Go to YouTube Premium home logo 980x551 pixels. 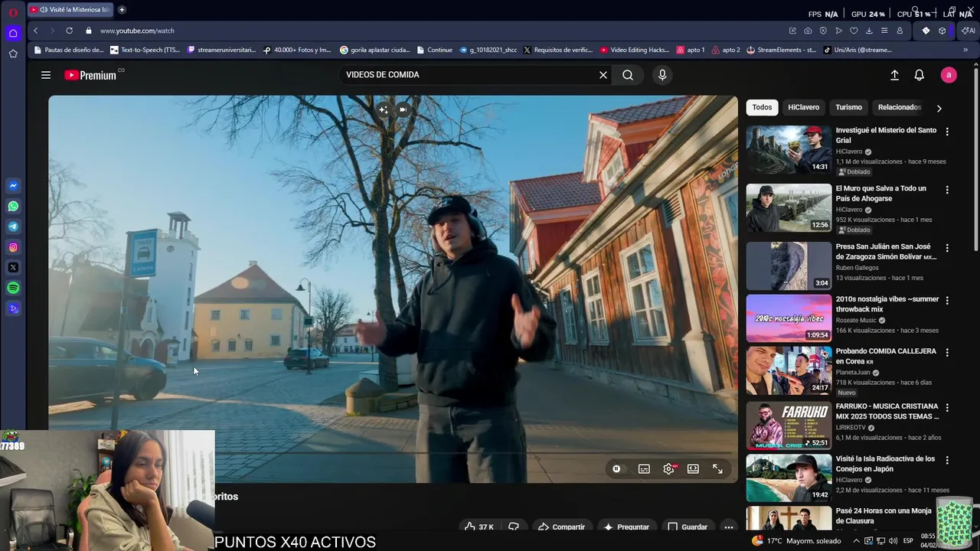90,75
